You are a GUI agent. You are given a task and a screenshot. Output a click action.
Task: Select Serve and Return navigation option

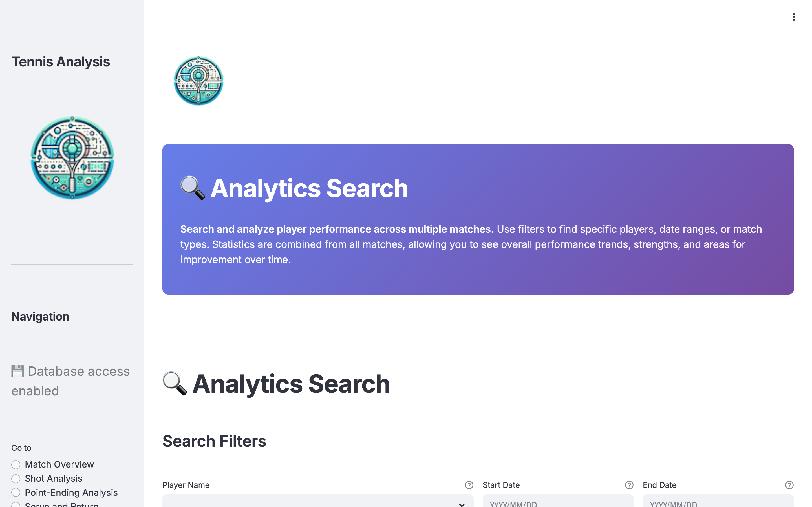click(16, 505)
